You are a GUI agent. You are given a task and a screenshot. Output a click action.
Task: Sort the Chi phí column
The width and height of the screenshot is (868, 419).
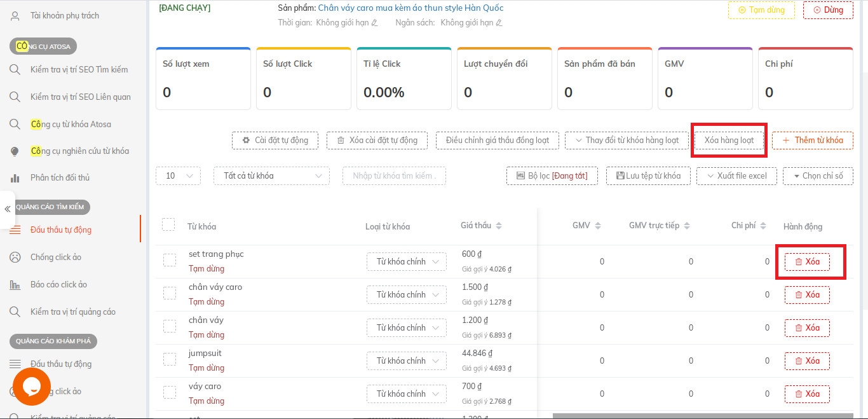763,226
